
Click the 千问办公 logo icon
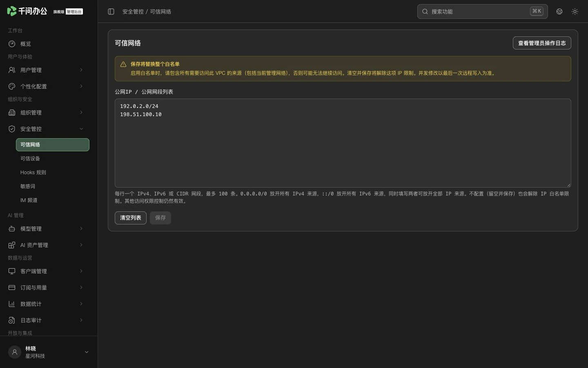[x=12, y=11]
